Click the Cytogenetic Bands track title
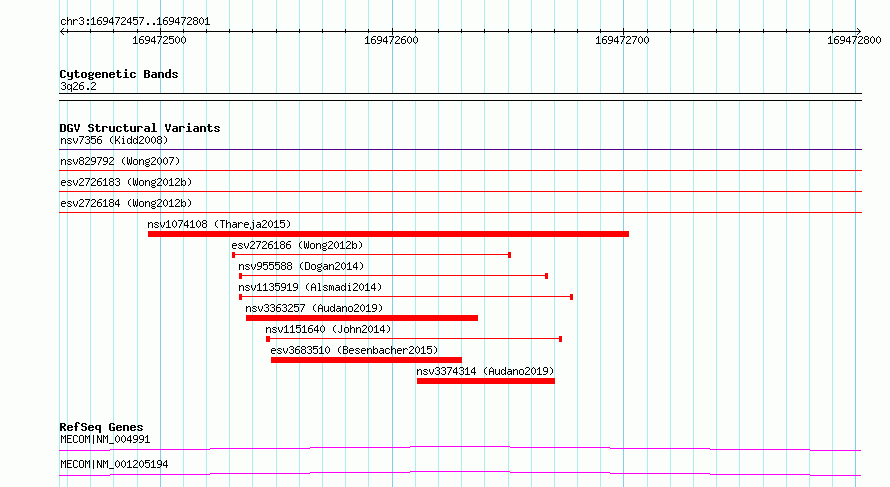This screenshot has height=487, width=890. pyautogui.click(x=119, y=74)
